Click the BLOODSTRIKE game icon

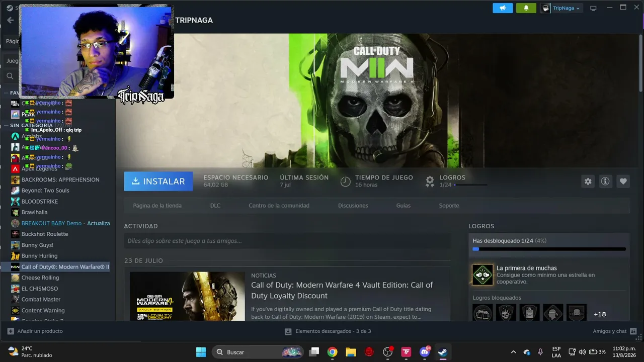16,202
